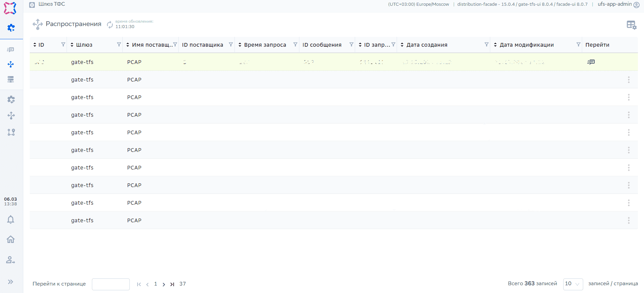This screenshot has width=644, height=293.
Task: Click the Перейти к странице input field
Action: (x=111, y=284)
